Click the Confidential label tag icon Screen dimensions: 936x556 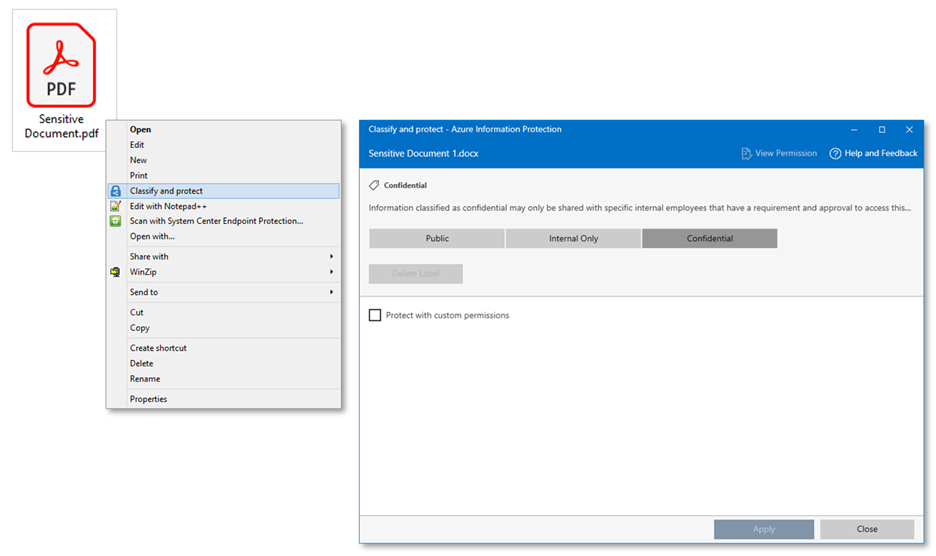coord(374,185)
